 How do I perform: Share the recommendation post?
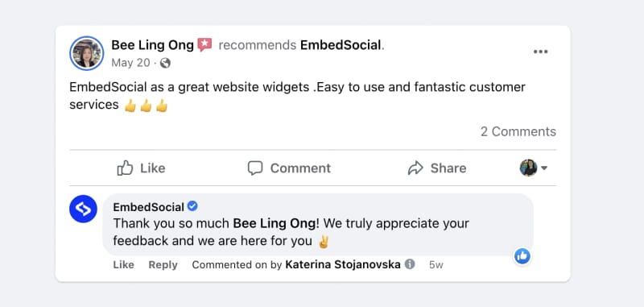[437, 168]
